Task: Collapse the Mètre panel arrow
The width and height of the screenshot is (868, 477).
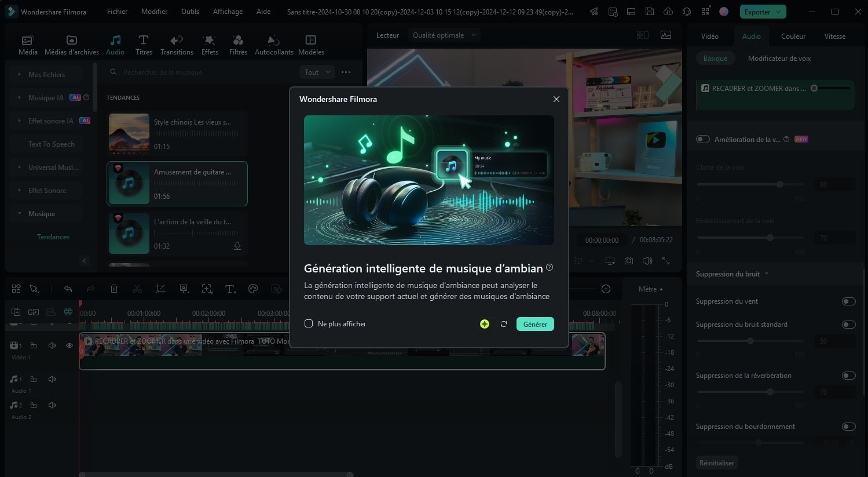Action: [661, 289]
